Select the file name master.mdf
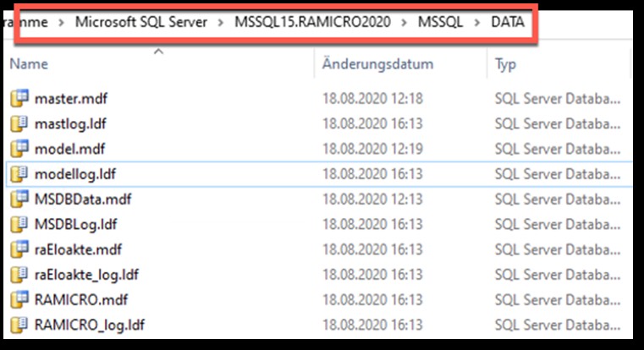 (70, 98)
